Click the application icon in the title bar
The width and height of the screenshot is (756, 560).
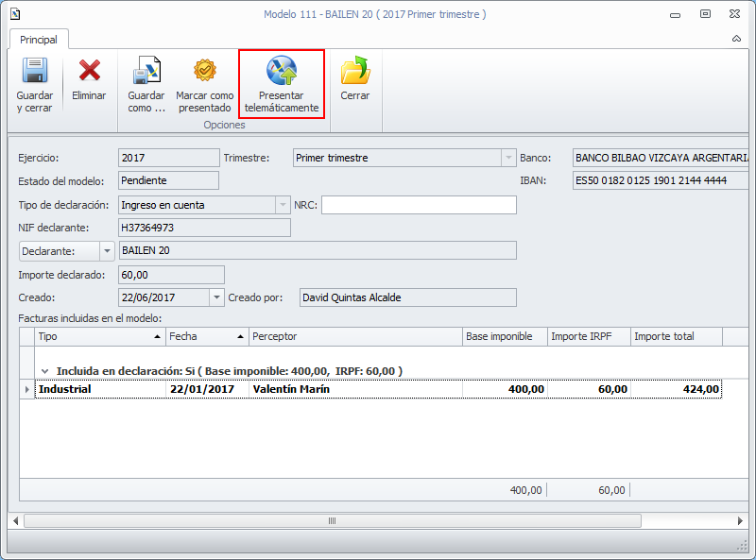(15, 14)
